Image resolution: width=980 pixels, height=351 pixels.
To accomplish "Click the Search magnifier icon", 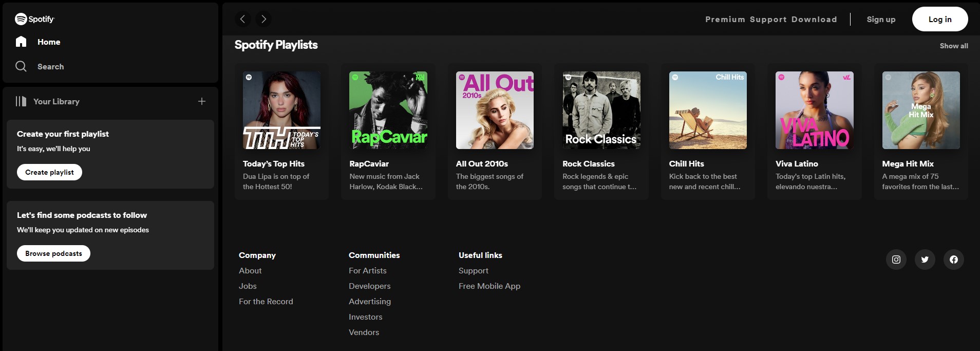I will 21,66.
